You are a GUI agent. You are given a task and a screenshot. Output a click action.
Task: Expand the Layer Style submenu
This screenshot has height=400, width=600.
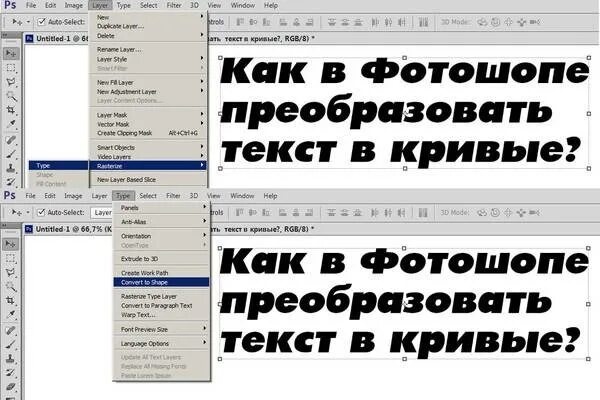click(149, 59)
